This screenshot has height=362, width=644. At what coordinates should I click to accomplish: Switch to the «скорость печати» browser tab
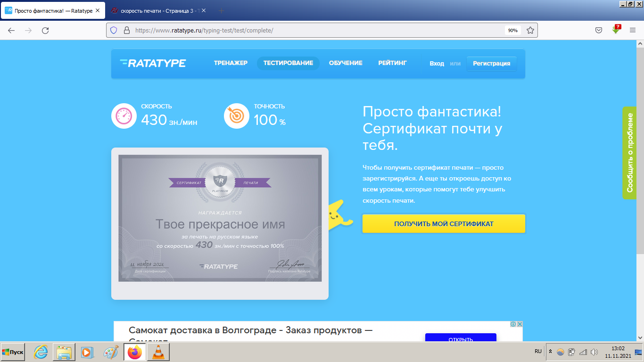(x=156, y=9)
